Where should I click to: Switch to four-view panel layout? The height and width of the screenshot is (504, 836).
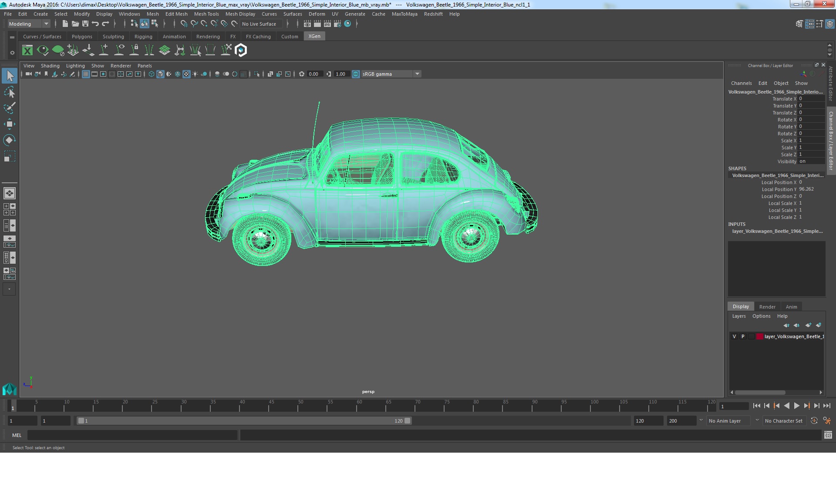(x=9, y=209)
